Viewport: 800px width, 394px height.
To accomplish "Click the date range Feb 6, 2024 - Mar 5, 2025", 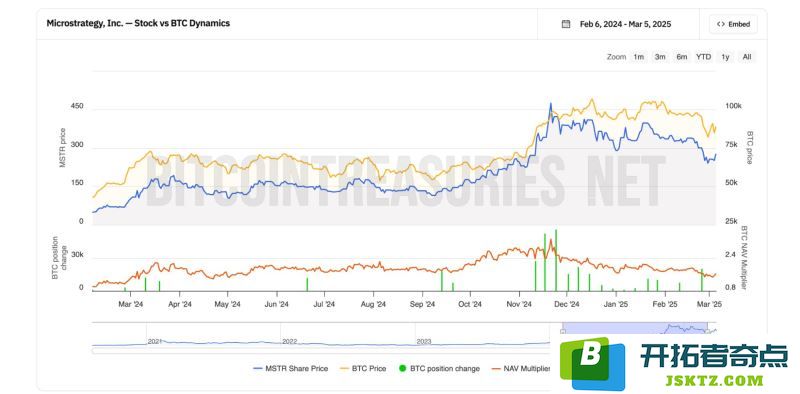I will coord(626,24).
